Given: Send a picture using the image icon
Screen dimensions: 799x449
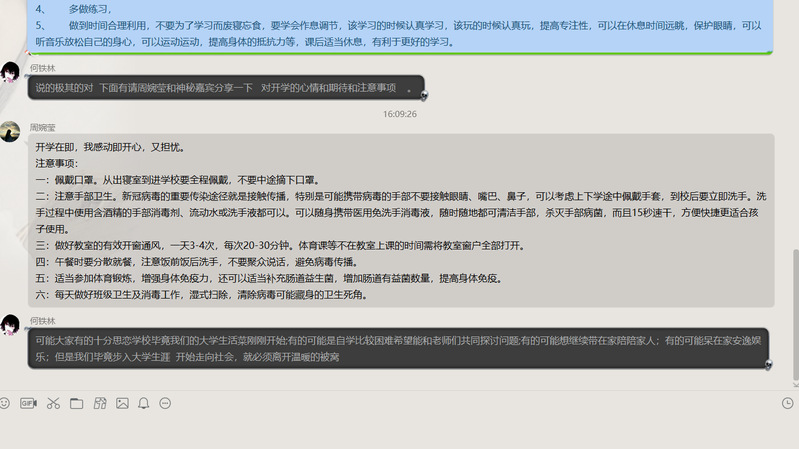Looking at the screenshot, I should point(122,403).
